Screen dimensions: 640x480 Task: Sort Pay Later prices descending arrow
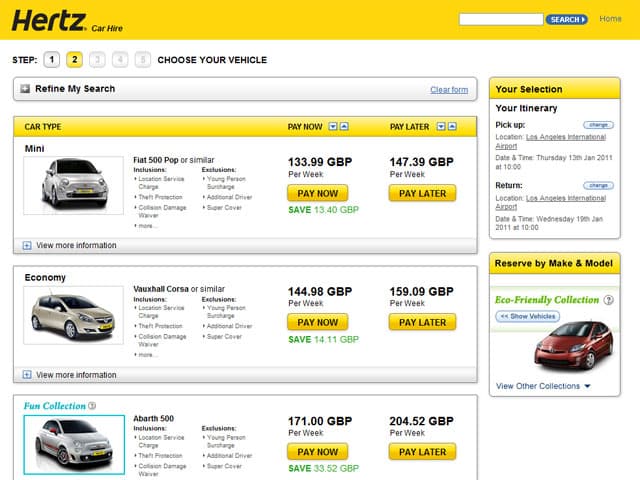(441, 127)
